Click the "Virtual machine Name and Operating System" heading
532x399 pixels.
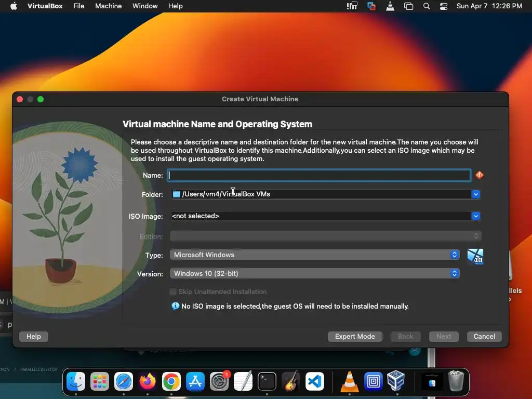click(217, 124)
